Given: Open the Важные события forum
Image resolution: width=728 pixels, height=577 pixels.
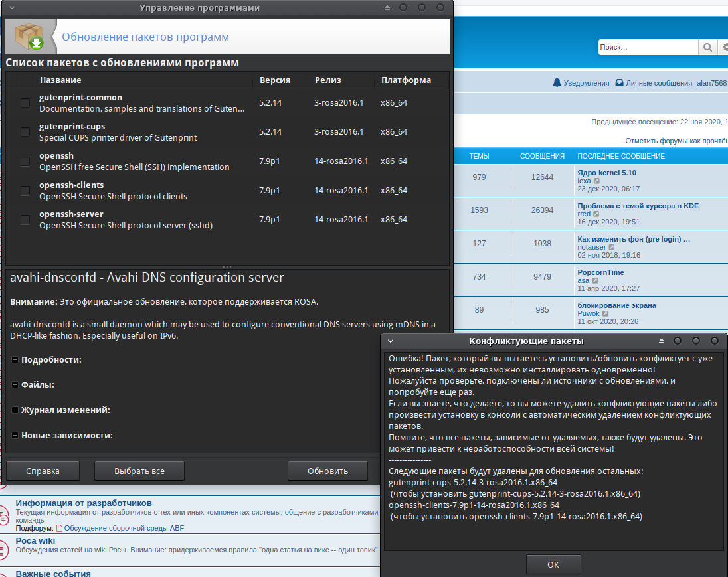Looking at the screenshot, I should coord(53,573).
